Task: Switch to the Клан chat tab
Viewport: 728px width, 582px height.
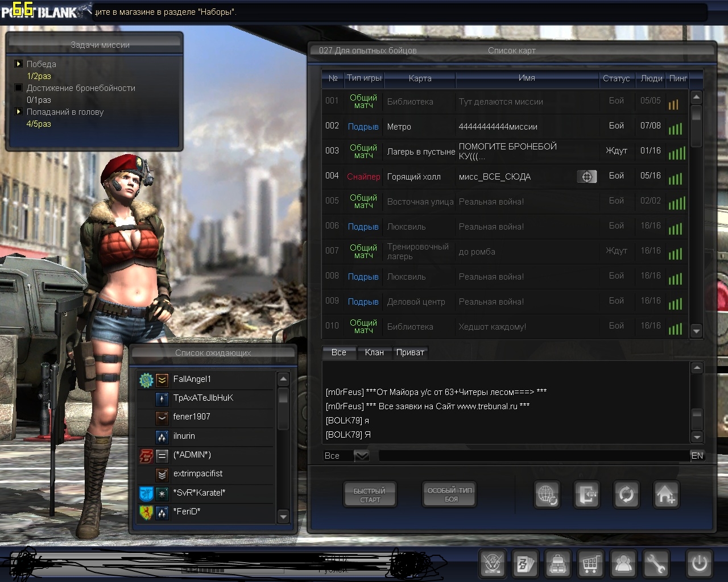Action: (374, 352)
